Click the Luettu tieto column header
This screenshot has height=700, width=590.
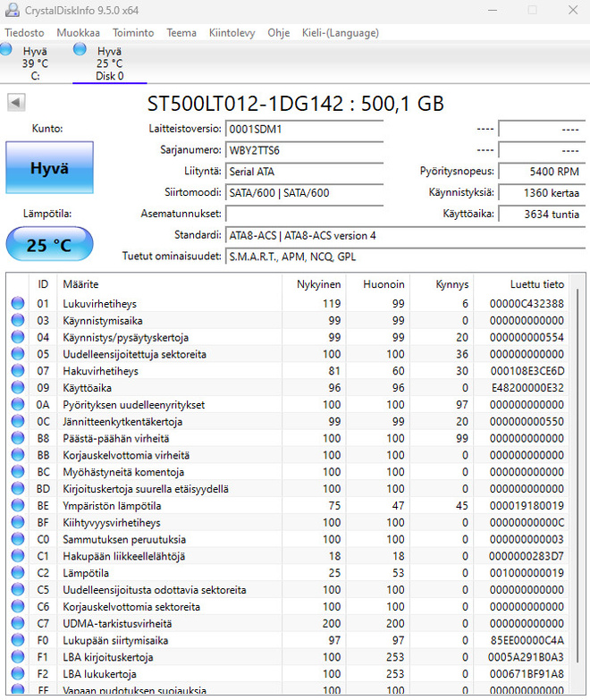(x=521, y=284)
